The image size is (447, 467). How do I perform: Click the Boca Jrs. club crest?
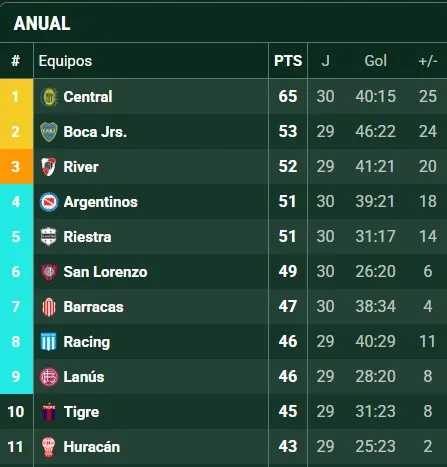point(49,132)
